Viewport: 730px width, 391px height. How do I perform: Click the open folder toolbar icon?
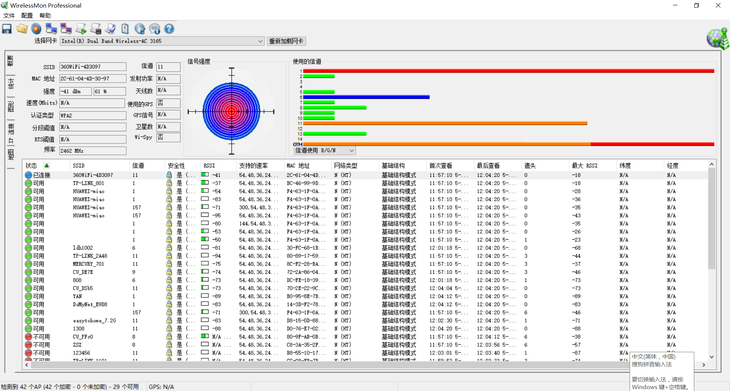[x=22, y=29]
